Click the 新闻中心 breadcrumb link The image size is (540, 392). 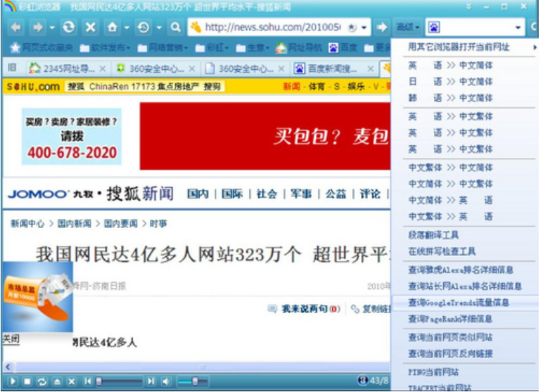pyautogui.click(x=28, y=224)
